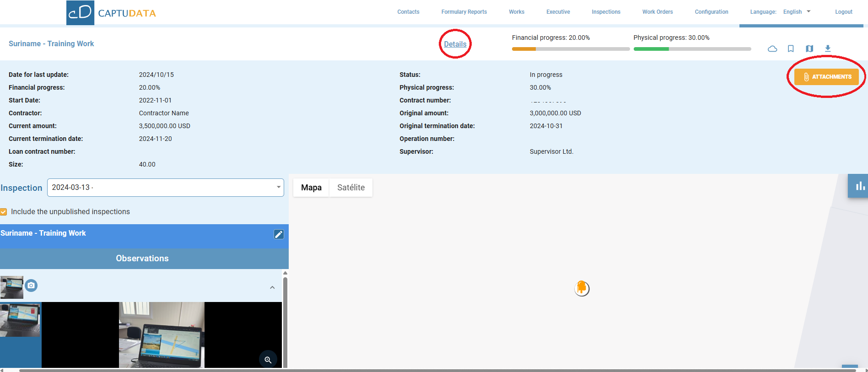Click the cloud icon in header
Viewport: 868px width, 372px height.
coord(772,49)
